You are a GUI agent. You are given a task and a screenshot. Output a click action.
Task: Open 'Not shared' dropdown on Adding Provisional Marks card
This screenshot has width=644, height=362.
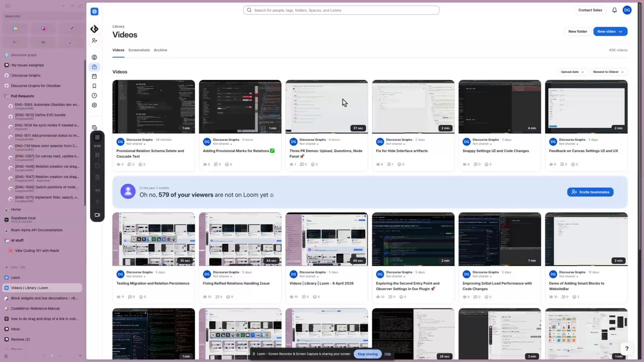[x=222, y=144]
